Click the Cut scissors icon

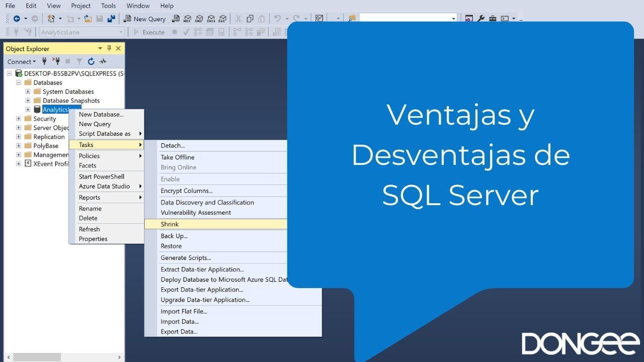238,19
